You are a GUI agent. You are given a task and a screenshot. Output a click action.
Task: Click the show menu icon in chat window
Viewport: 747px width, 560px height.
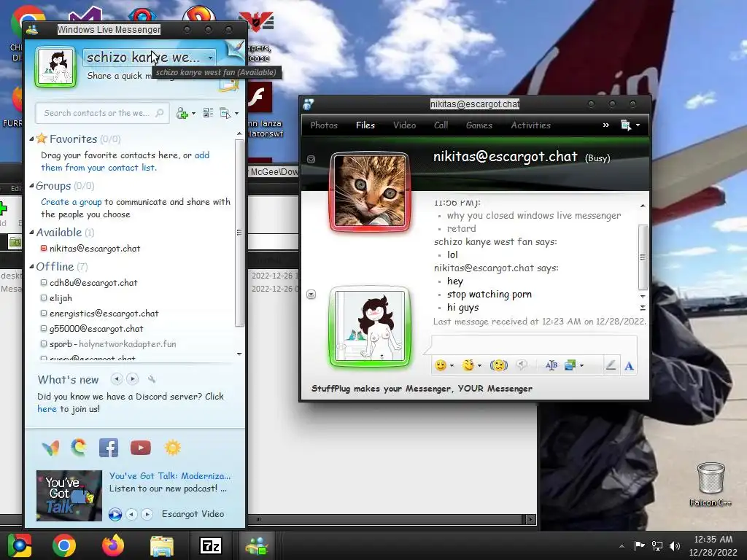tap(625, 125)
